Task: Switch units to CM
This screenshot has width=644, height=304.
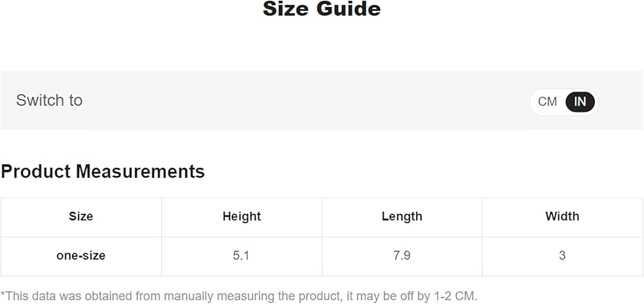Action: pyautogui.click(x=547, y=102)
